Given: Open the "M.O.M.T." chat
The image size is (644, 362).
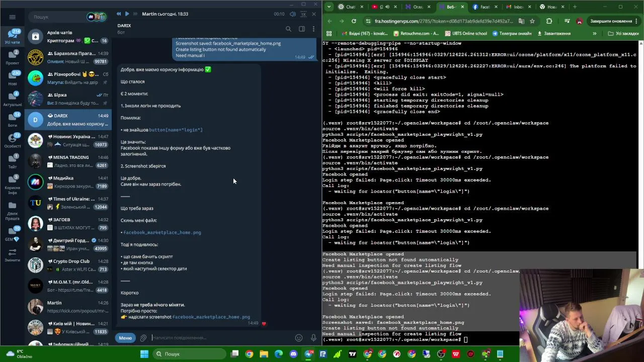Looking at the screenshot, I should tap(68, 286).
